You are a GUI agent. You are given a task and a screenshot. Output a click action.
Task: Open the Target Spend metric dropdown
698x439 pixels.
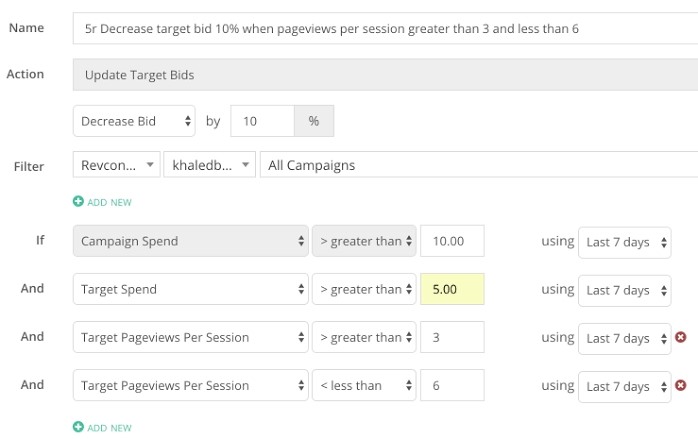click(x=191, y=289)
